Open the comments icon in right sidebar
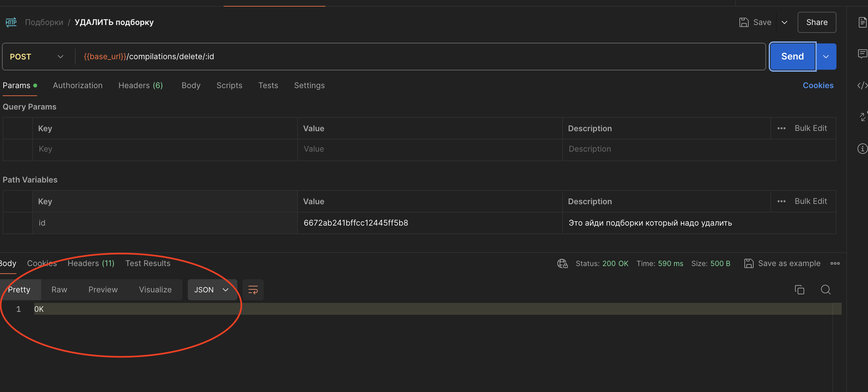Image resolution: width=868 pixels, height=392 pixels. point(862,53)
